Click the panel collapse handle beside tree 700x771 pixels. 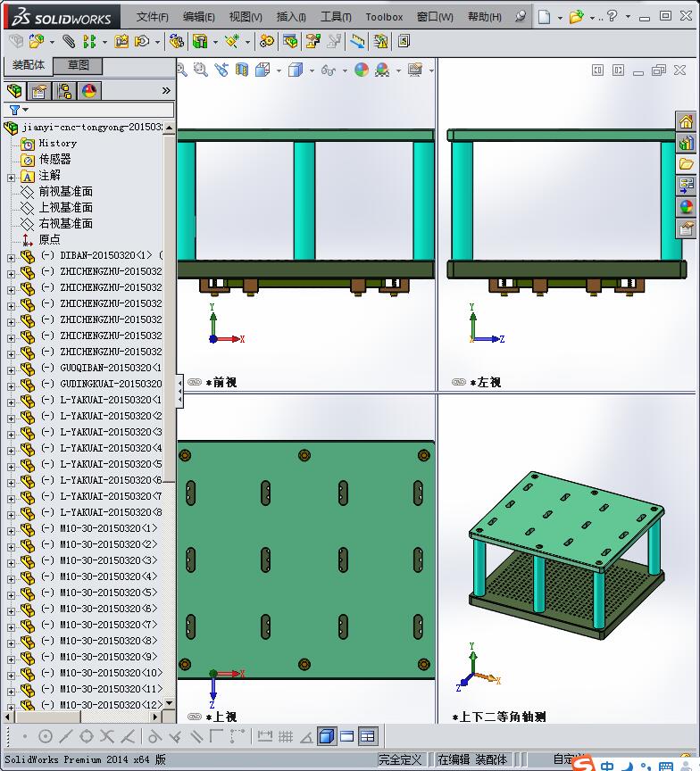tap(179, 391)
